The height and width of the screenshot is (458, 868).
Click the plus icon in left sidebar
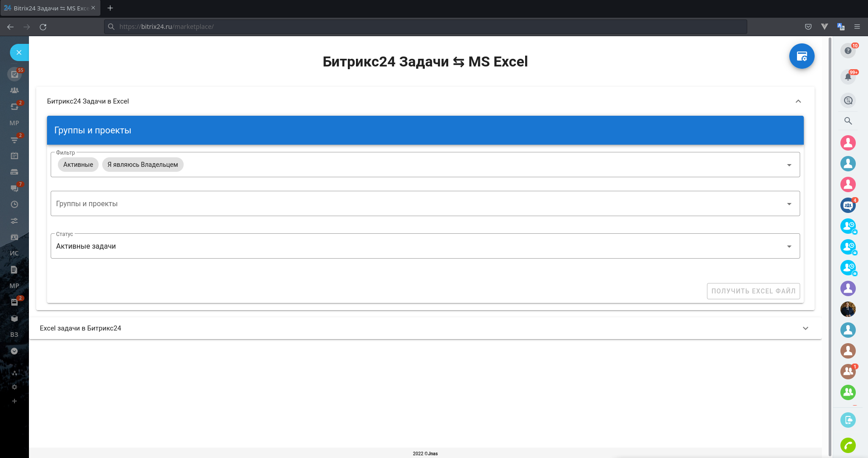[14, 401]
